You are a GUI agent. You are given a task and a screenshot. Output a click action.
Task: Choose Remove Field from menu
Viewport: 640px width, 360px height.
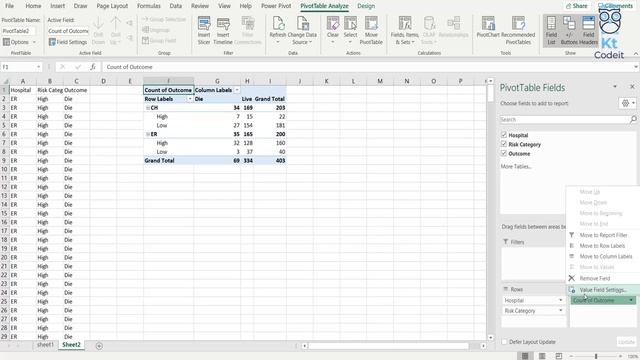click(603, 278)
